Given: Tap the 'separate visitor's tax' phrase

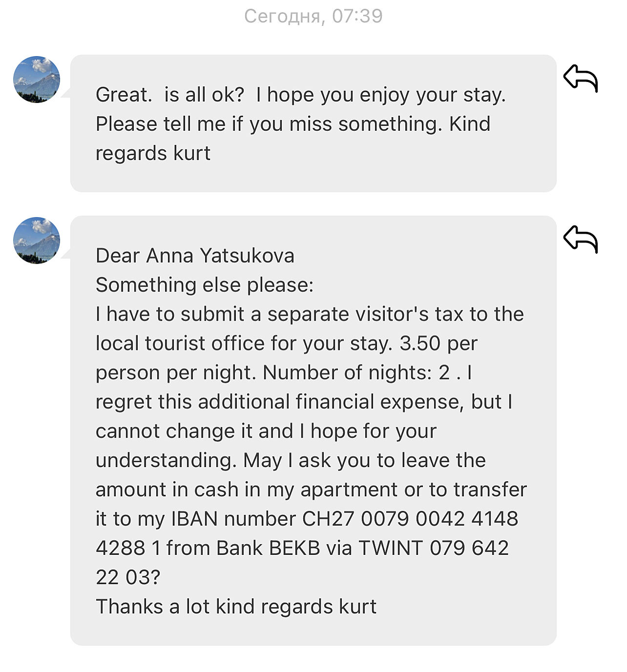Looking at the screenshot, I should click(x=348, y=314).
